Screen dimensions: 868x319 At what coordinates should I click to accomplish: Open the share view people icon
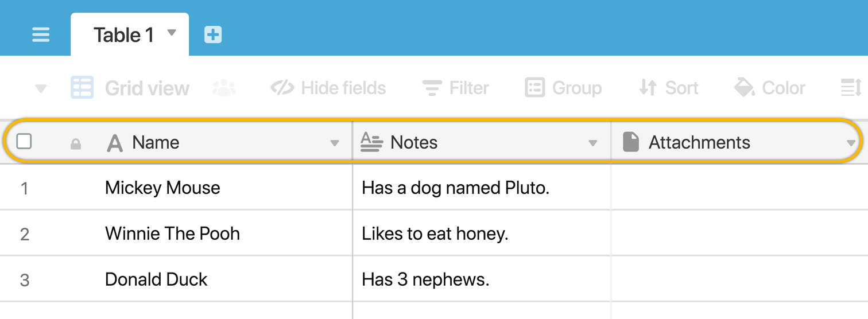[x=224, y=88]
